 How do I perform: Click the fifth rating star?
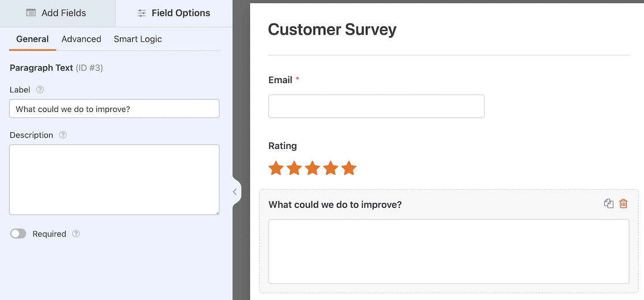pos(349,168)
